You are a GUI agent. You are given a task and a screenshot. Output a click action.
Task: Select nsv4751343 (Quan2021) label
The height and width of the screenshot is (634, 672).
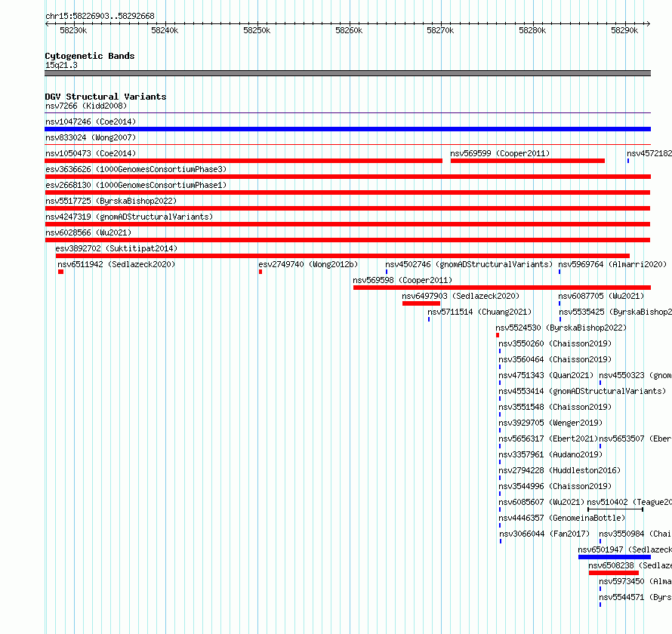point(546,375)
